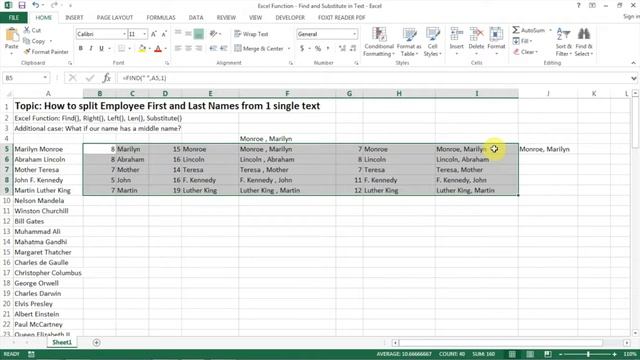Click into the formula bar

click(373, 78)
